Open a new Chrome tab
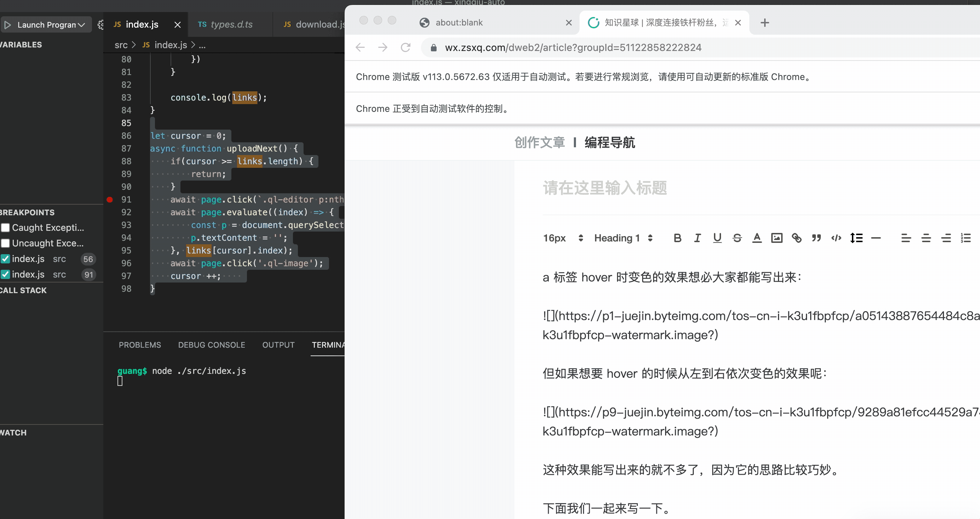 coord(765,23)
